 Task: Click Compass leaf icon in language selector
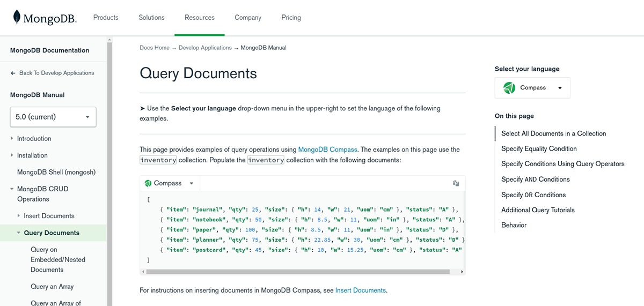[x=509, y=88]
